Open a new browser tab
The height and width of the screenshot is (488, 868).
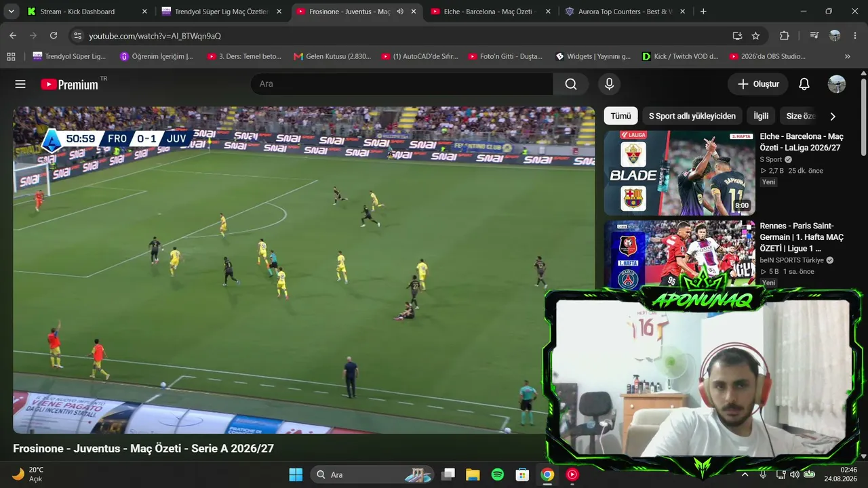click(x=703, y=12)
